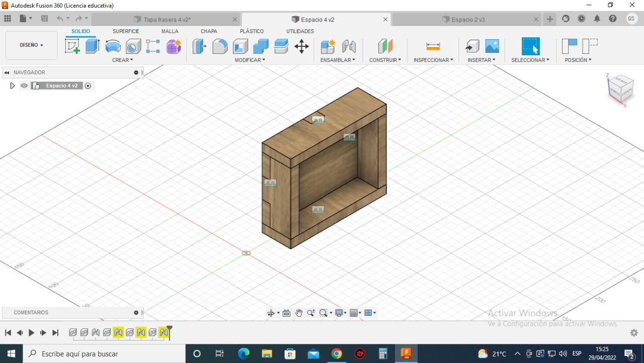
Task: Select the Create Sketch tool
Action: click(x=72, y=46)
